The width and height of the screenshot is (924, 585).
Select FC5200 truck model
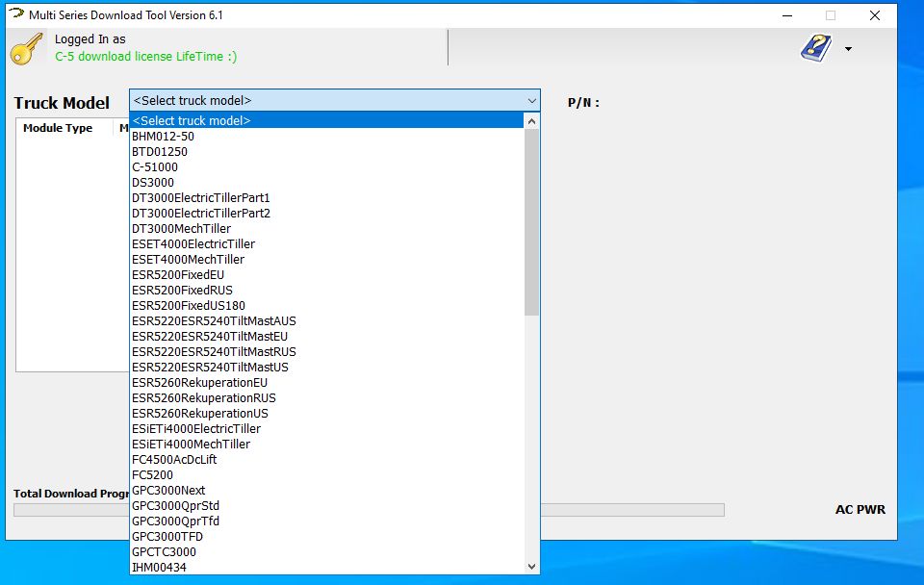point(326,475)
